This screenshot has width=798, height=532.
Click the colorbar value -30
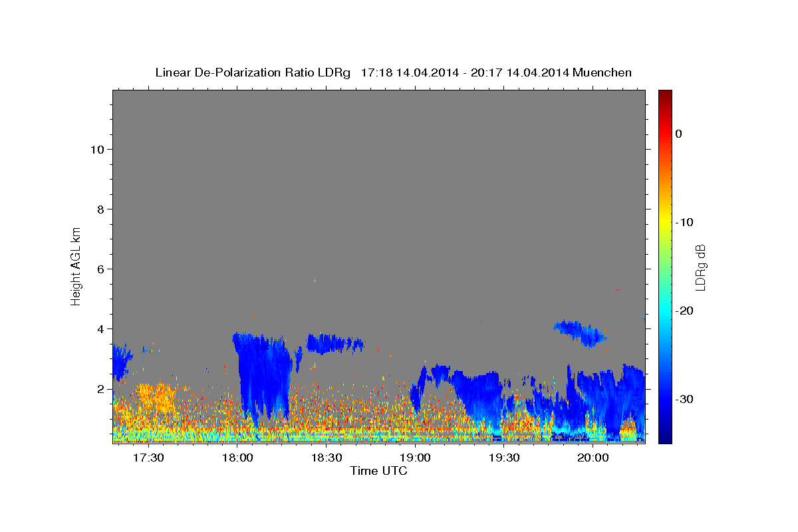coord(685,399)
